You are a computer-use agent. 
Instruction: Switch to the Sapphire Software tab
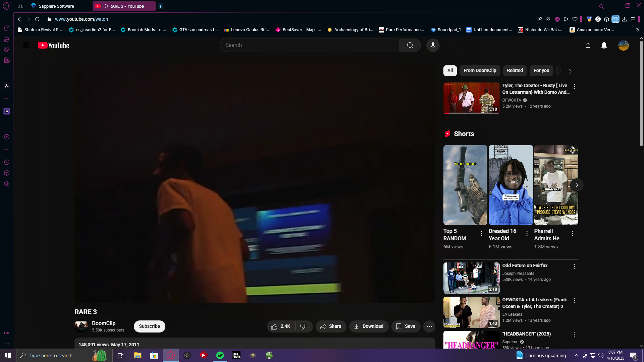coord(56,6)
